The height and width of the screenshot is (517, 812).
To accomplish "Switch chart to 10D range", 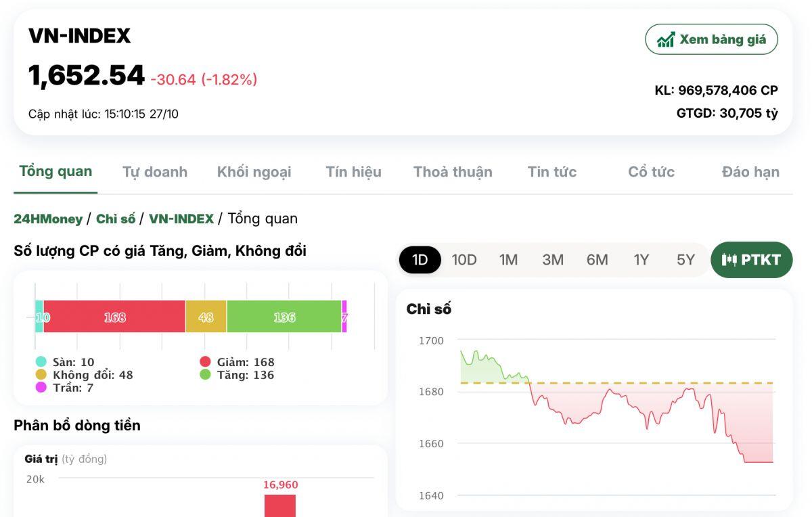I will 464,260.
